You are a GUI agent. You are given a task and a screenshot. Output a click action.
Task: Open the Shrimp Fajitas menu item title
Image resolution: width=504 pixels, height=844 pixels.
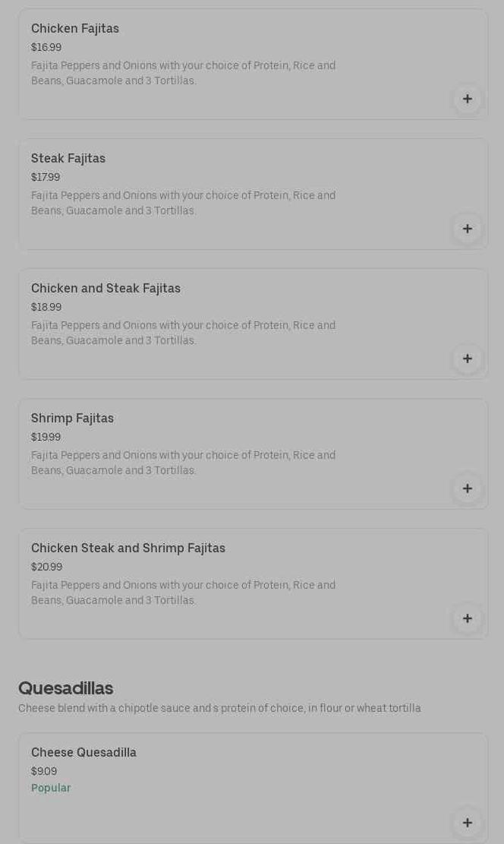[72, 419]
